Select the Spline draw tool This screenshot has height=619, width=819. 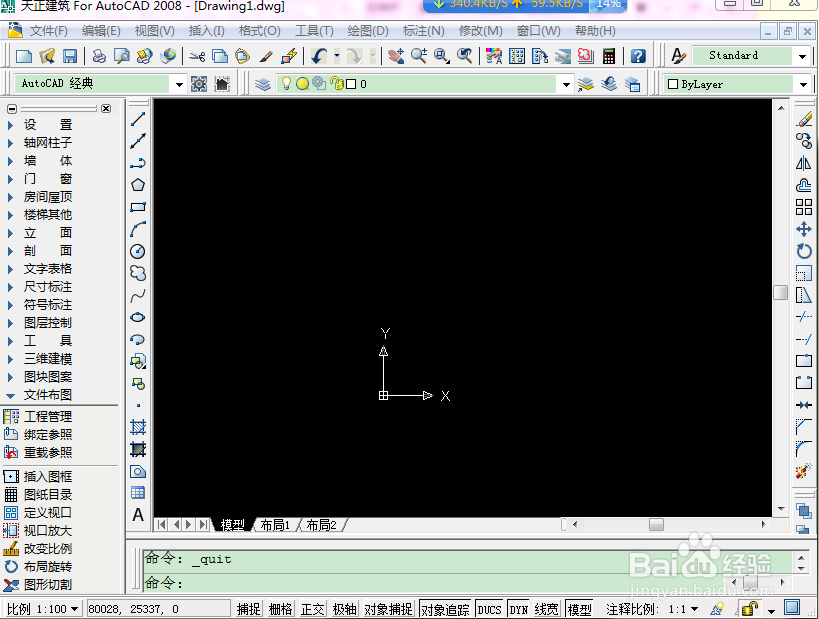tap(138, 296)
